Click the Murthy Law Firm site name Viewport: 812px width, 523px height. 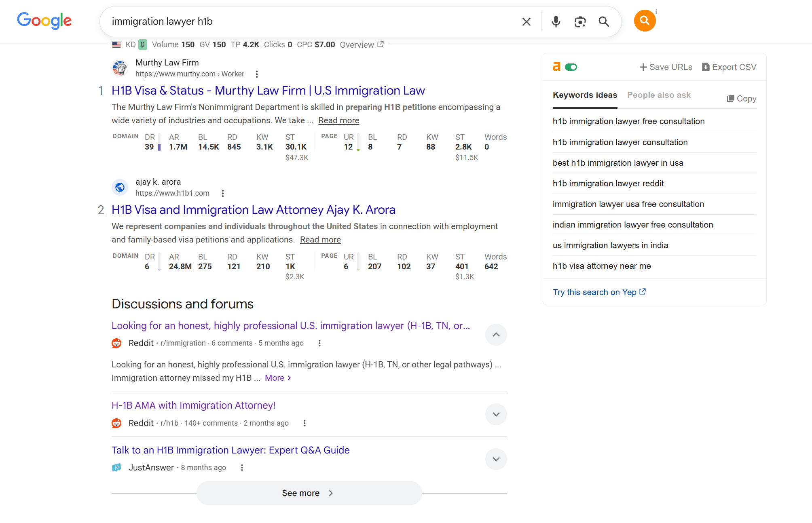point(167,63)
